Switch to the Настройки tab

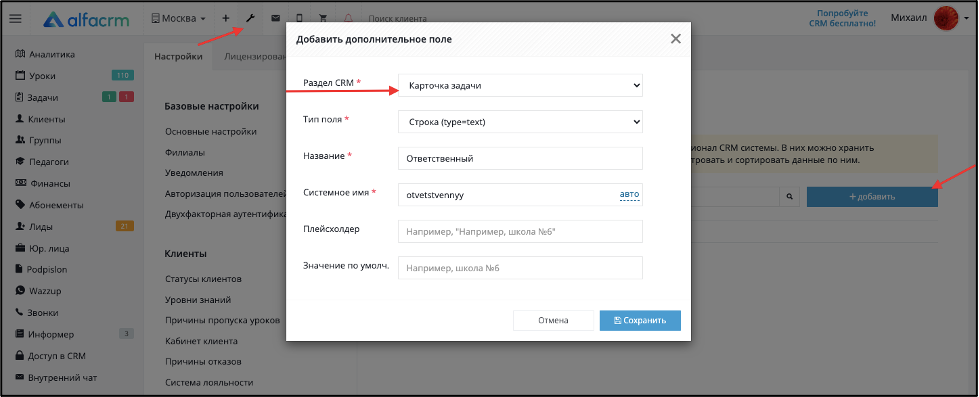coord(179,56)
